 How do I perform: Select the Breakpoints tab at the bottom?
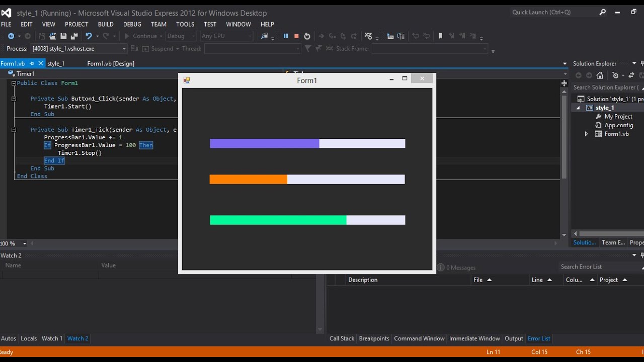click(x=374, y=338)
